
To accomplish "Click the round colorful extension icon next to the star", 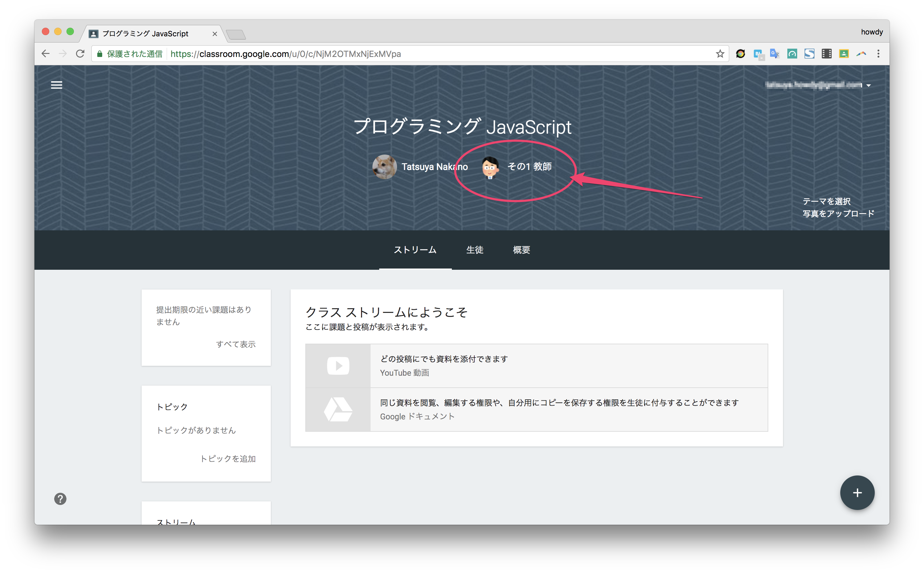I will click(740, 54).
